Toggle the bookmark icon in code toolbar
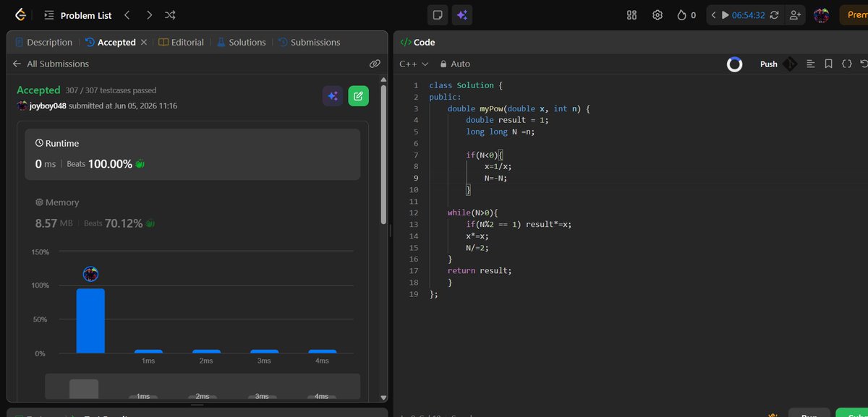Viewport: 868px width, 417px height. pos(829,64)
